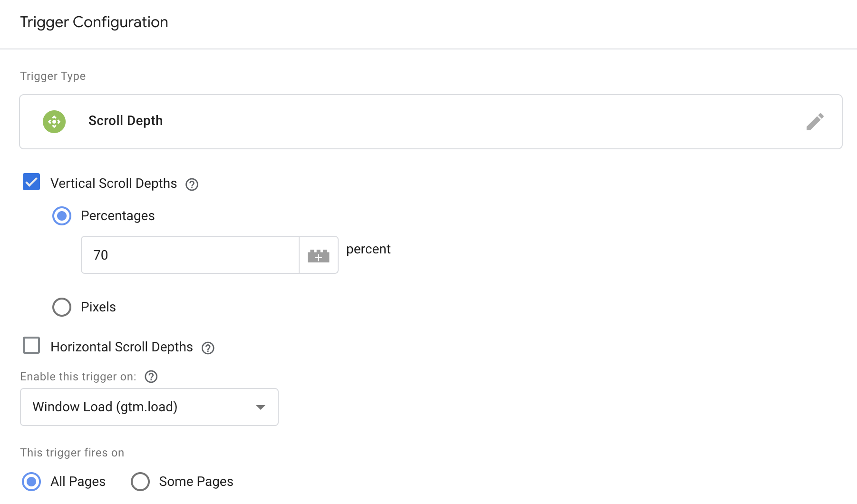Image resolution: width=857 pixels, height=504 pixels.
Task: Click the green Scroll Depth trigger icon
Action: (x=54, y=122)
